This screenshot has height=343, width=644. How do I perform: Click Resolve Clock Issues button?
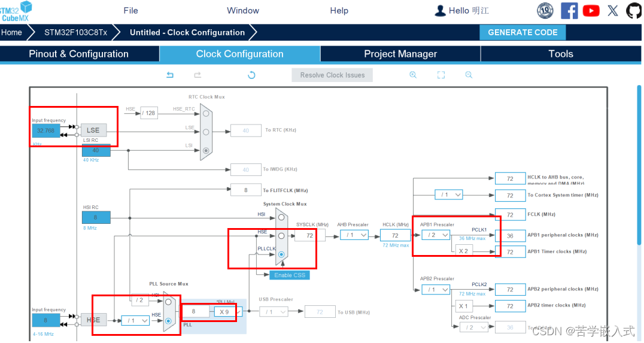pos(332,75)
